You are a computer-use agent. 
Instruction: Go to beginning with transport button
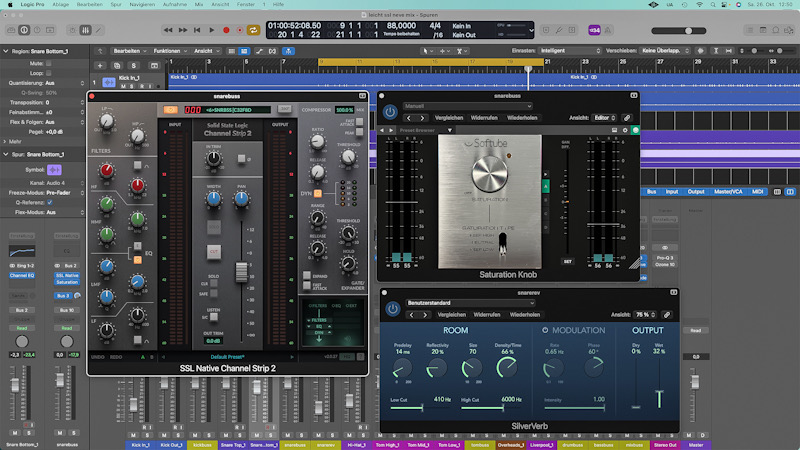197,31
